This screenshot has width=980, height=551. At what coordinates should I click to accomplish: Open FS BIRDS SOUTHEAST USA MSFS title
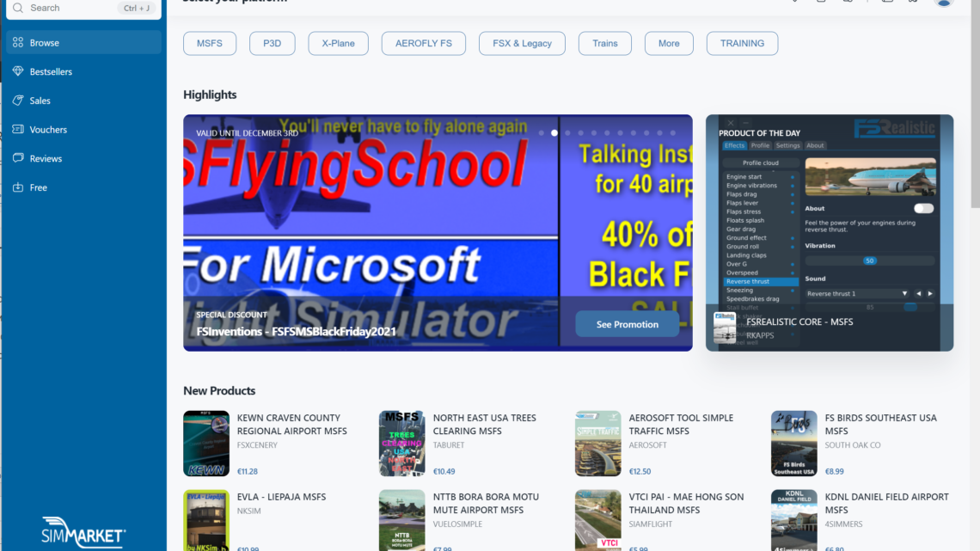click(x=880, y=424)
